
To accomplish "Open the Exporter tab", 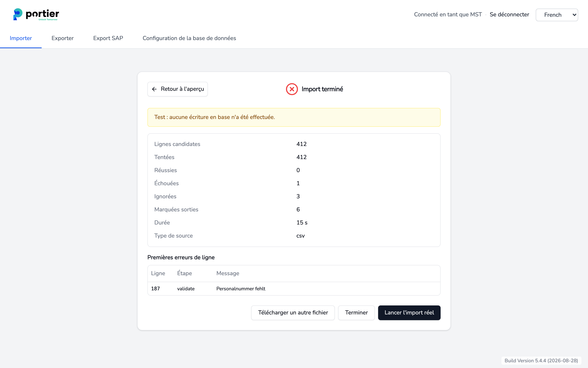I will pyautogui.click(x=62, y=38).
